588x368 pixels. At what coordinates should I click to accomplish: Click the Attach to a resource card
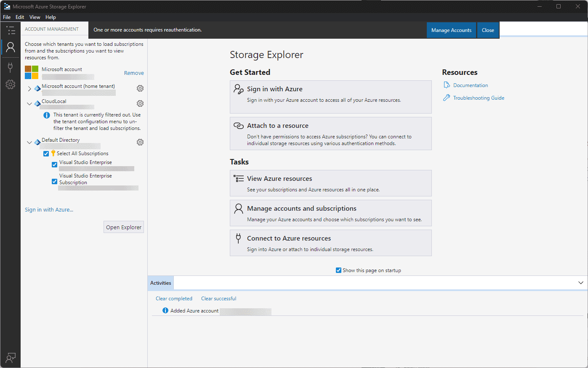point(331,133)
